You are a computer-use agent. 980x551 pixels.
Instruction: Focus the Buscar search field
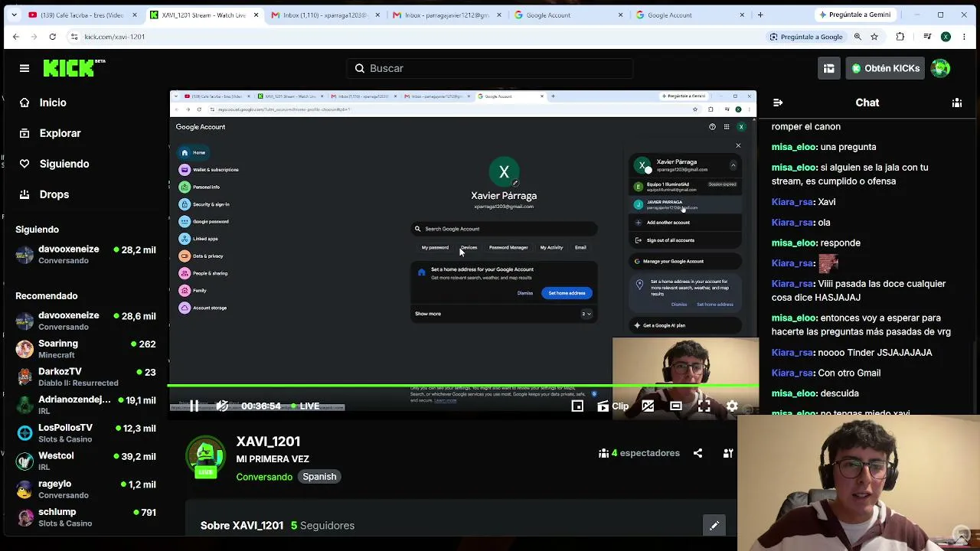(490, 68)
